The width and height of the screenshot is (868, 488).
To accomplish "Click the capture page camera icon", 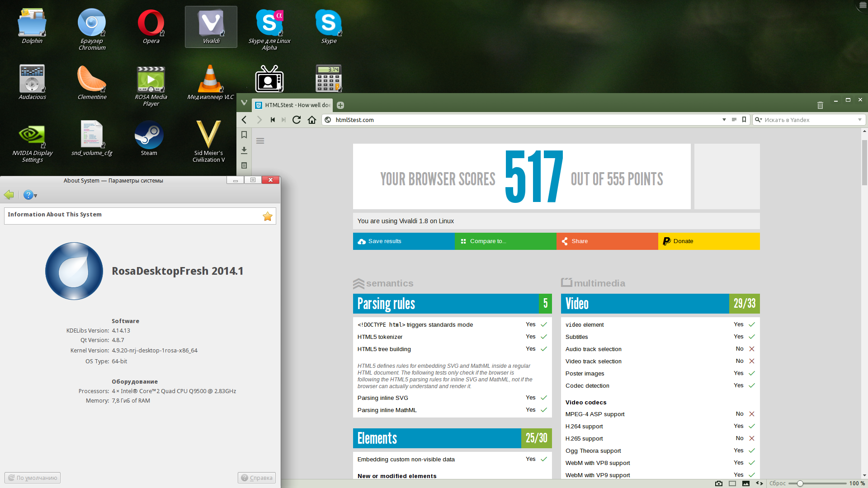I will 719,483.
